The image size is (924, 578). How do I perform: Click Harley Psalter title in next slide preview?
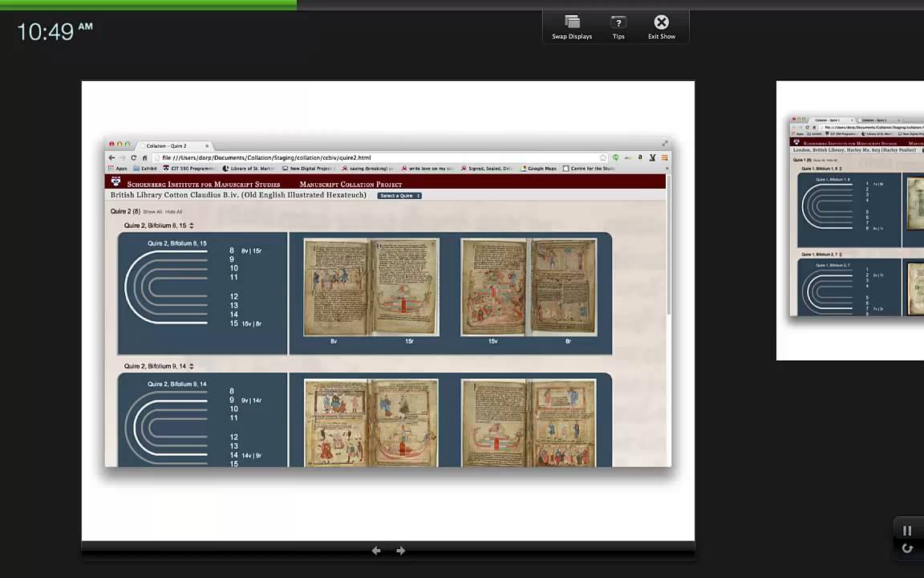(854, 150)
